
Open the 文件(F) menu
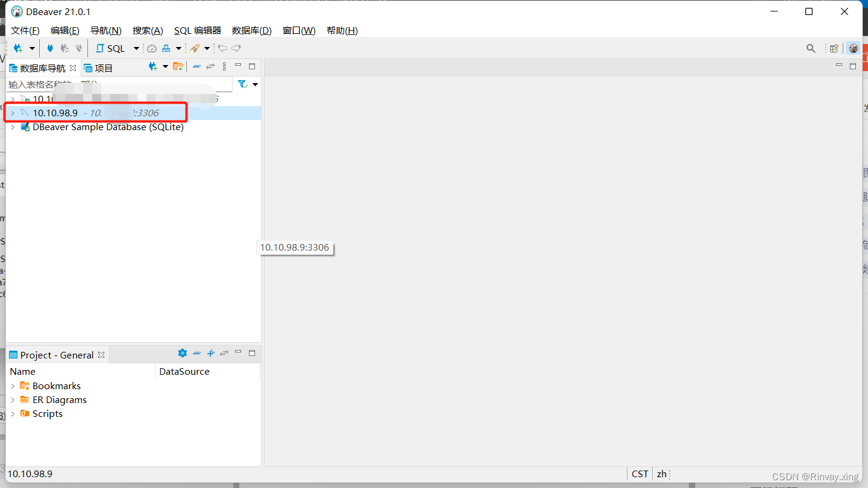(x=25, y=30)
